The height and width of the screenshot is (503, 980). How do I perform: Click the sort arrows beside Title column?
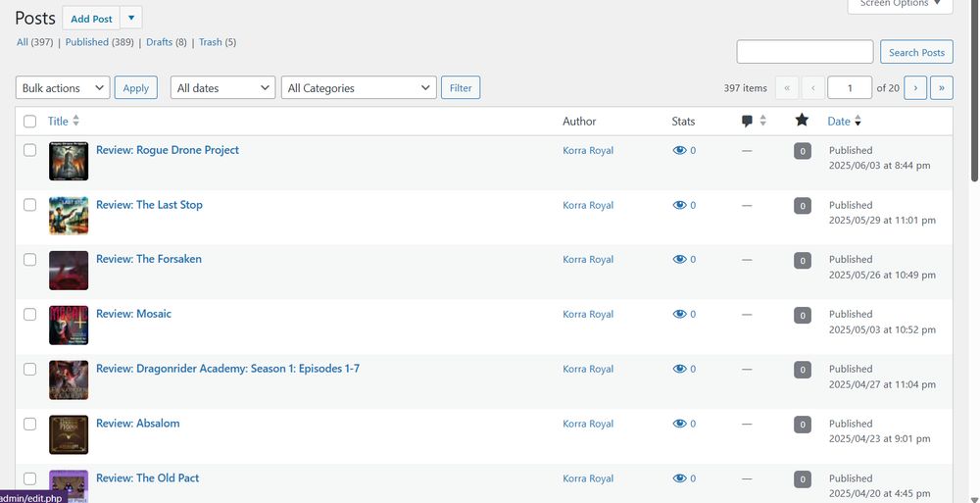click(76, 121)
